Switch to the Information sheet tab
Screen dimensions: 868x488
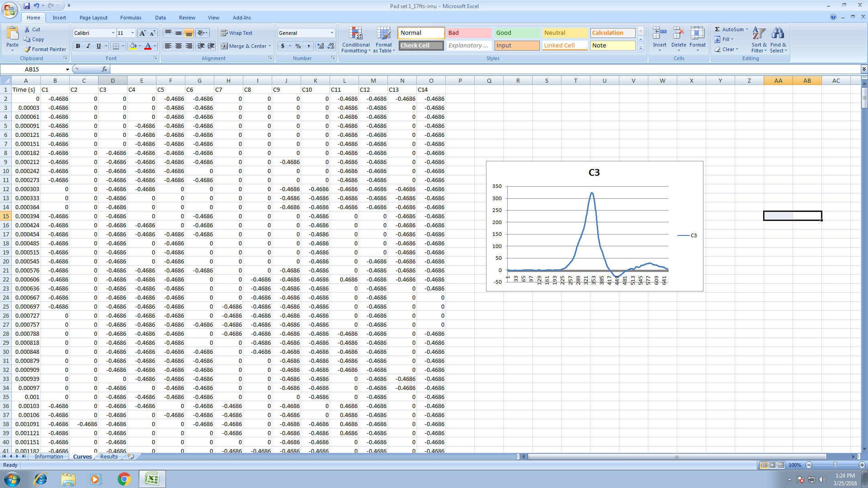(49, 457)
